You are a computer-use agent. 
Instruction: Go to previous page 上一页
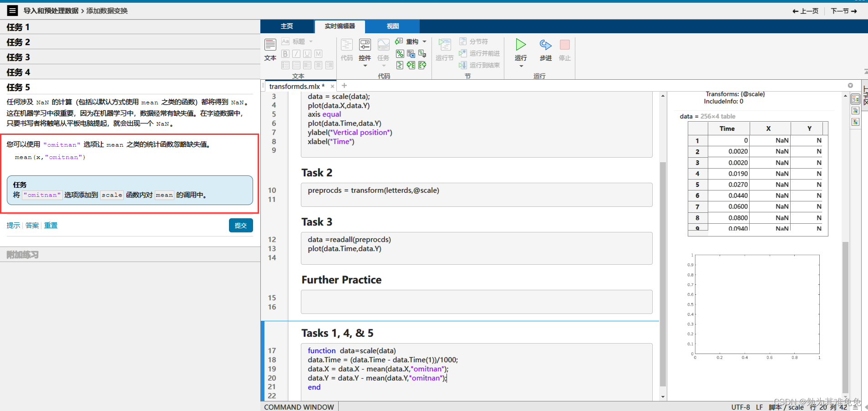point(805,11)
